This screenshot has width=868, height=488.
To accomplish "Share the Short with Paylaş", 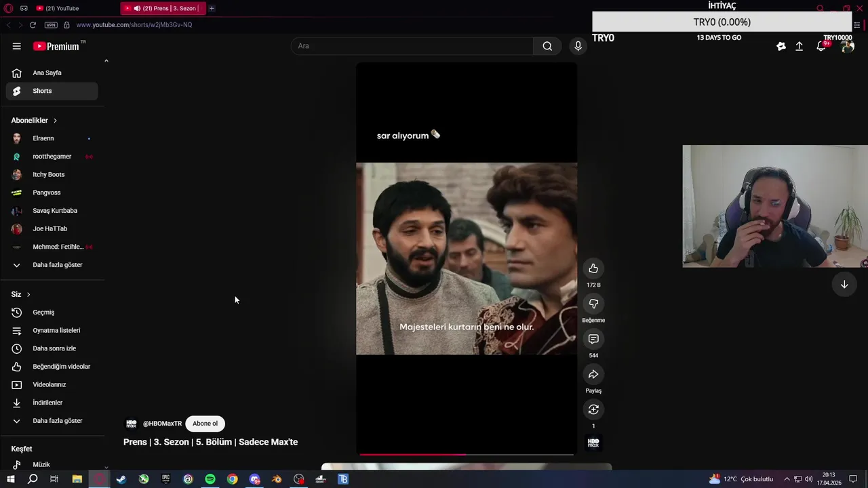I will (593, 374).
